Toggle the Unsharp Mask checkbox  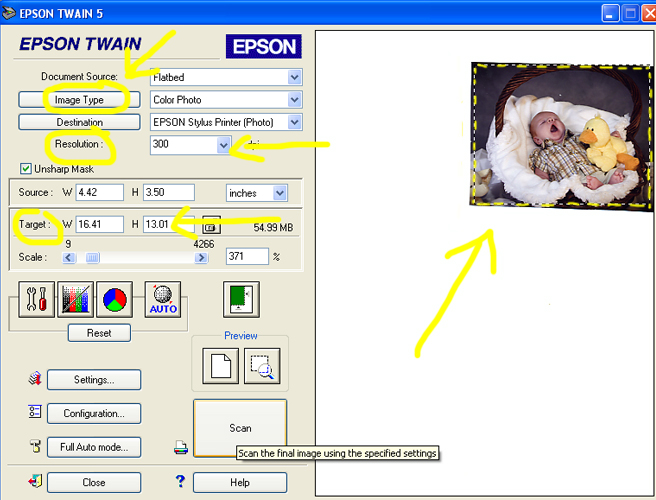coord(26,169)
